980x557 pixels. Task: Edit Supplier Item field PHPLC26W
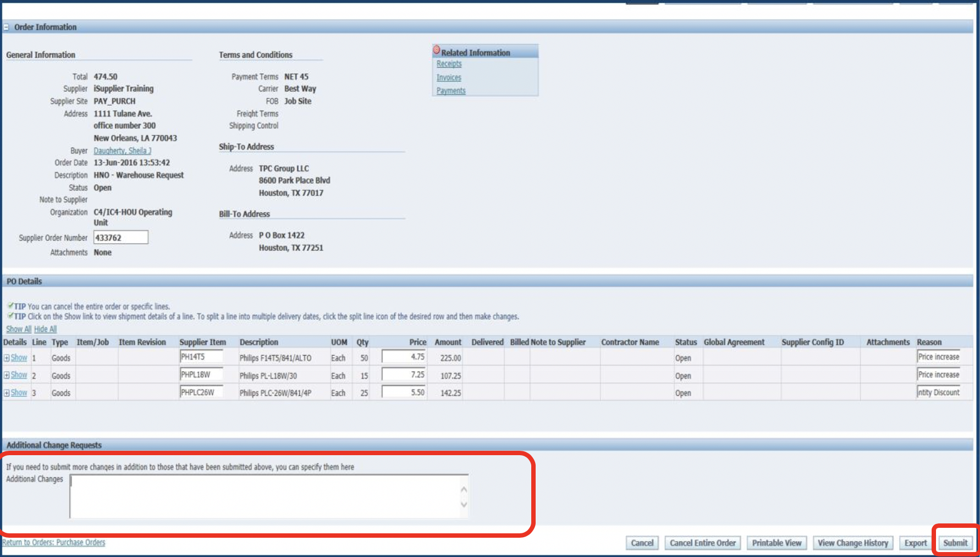click(201, 392)
